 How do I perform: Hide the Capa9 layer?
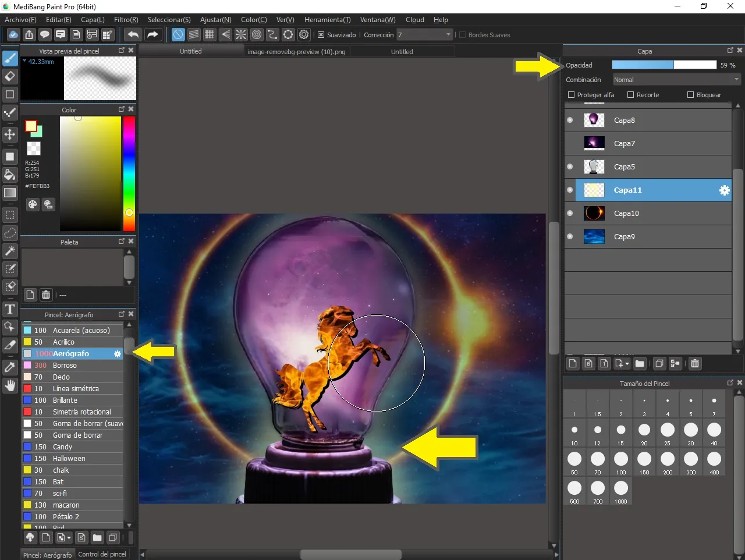570,236
